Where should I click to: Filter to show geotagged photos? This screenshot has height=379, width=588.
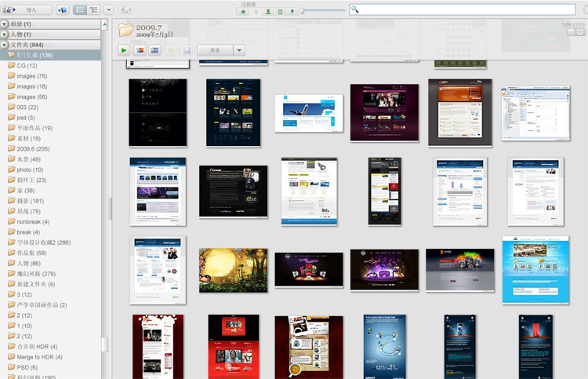pyautogui.click(x=292, y=12)
